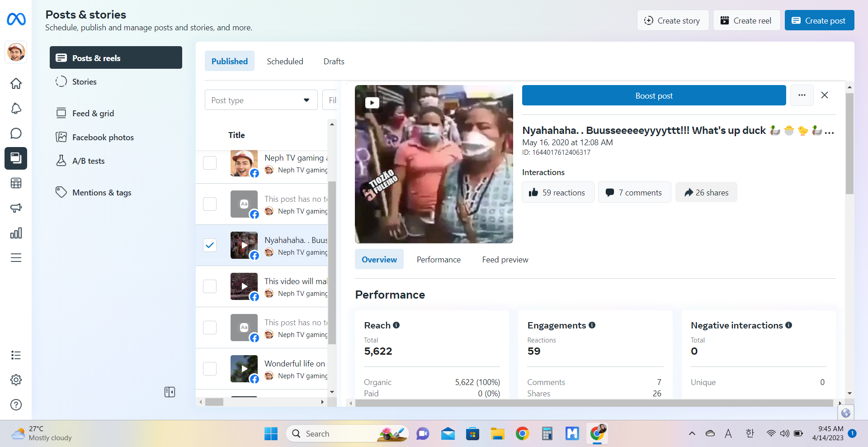Open the Meta logo home

16,19
